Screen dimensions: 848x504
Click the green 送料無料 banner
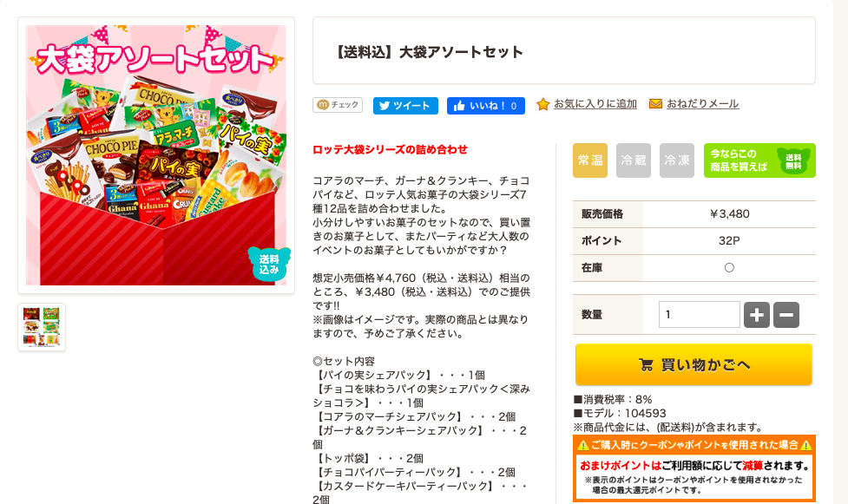coord(759,160)
